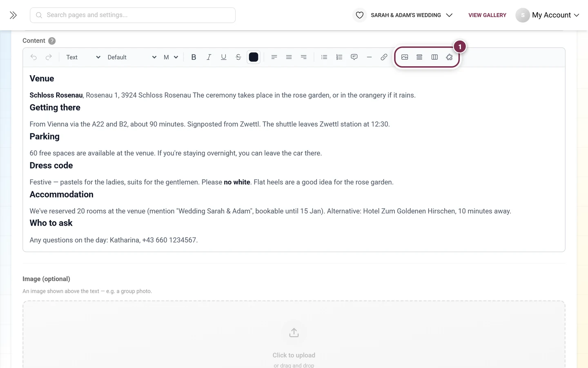
Task: Toggle underline formatting
Action: (x=223, y=57)
